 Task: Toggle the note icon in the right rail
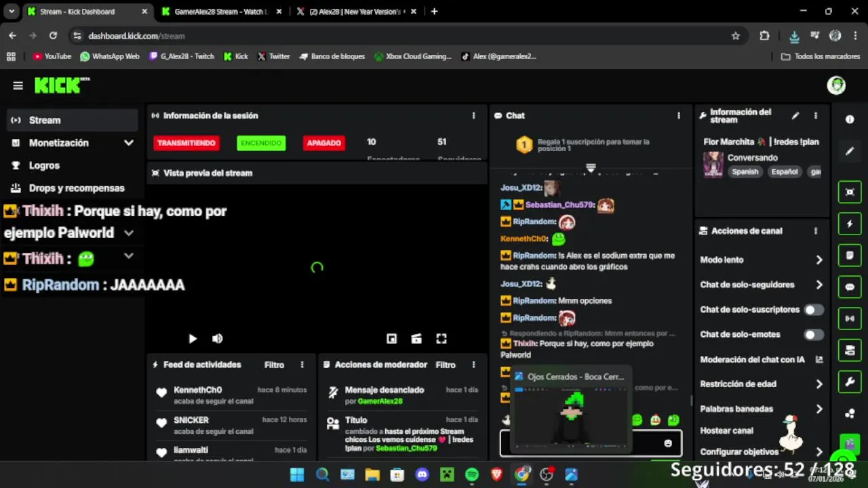[850, 256]
